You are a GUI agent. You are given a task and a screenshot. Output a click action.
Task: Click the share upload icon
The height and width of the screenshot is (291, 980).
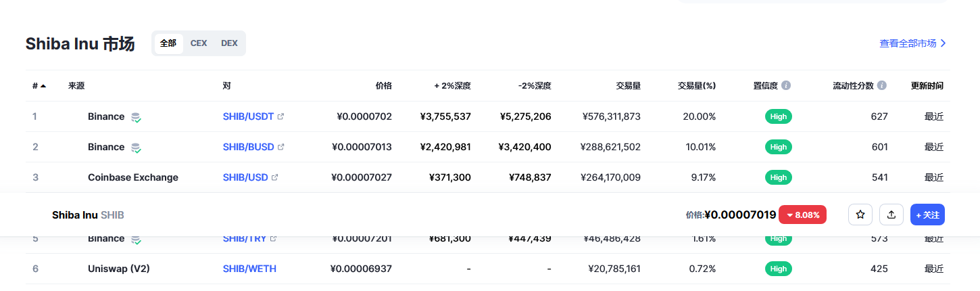click(891, 215)
